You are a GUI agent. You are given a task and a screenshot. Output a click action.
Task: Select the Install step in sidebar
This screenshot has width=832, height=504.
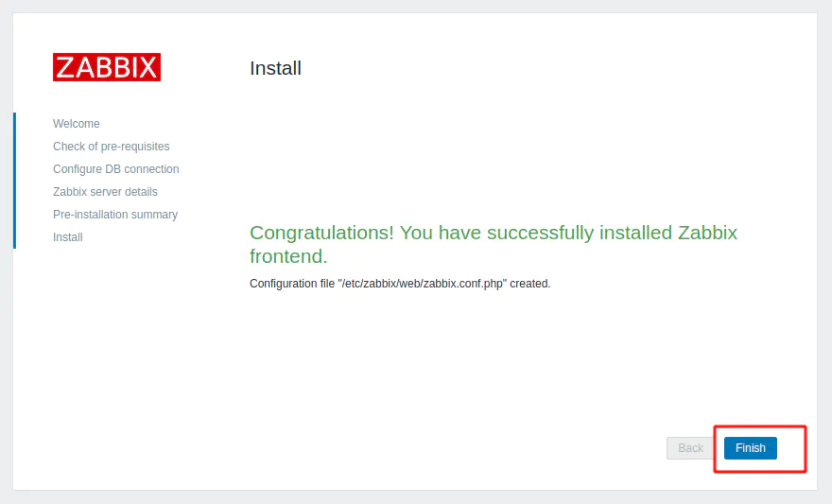point(68,237)
